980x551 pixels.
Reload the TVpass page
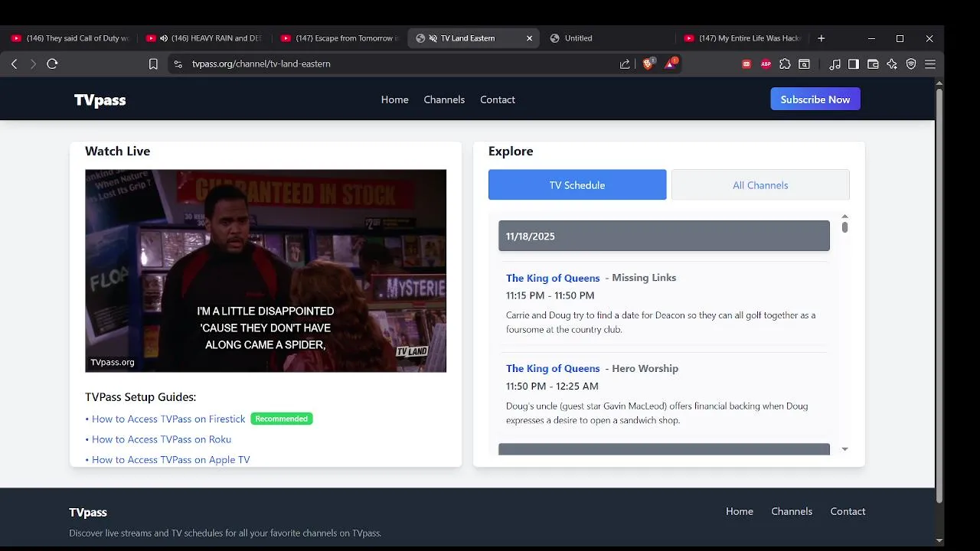coord(52,64)
